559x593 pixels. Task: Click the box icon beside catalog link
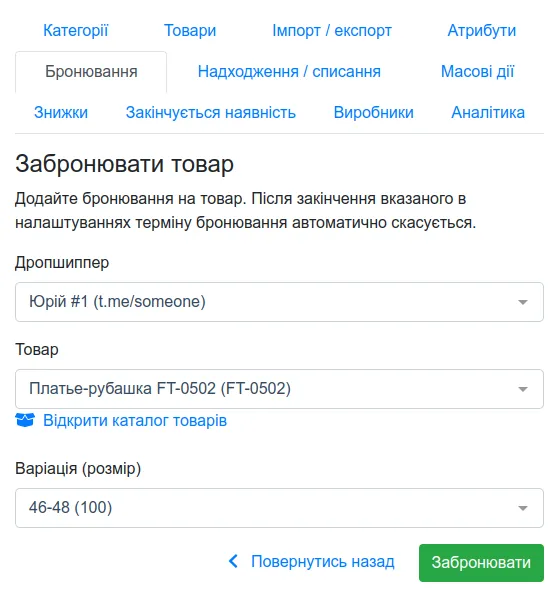pyautogui.click(x=25, y=420)
